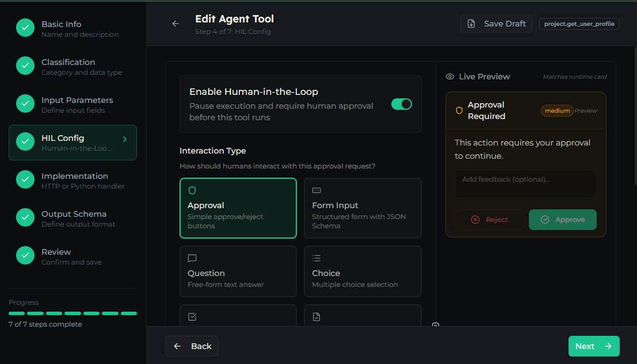Click the form icon in Form Input card
Viewport: 637px width, 364px height.
316,190
